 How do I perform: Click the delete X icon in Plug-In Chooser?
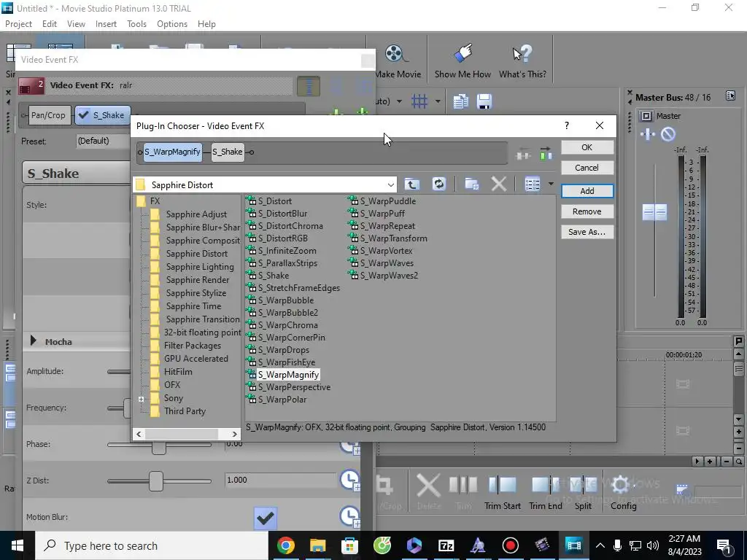[x=499, y=184]
